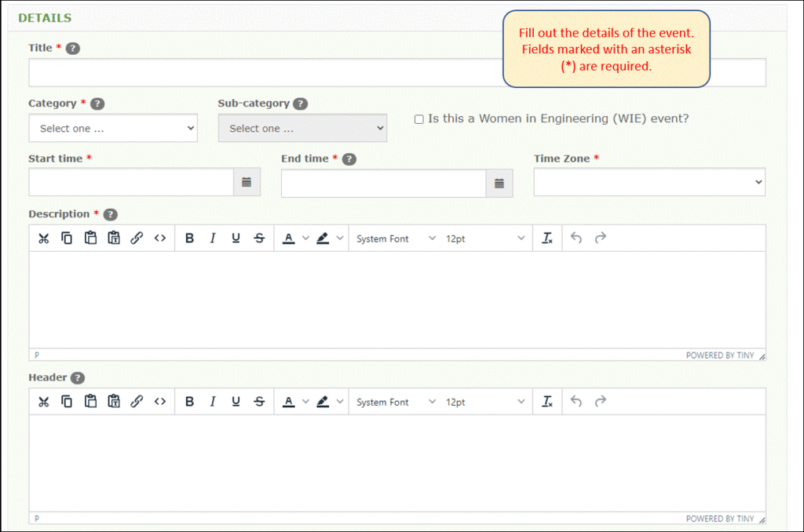Open the Time Zone dropdown
This screenshot has width=804, height=532.
[x=649, y=181]
